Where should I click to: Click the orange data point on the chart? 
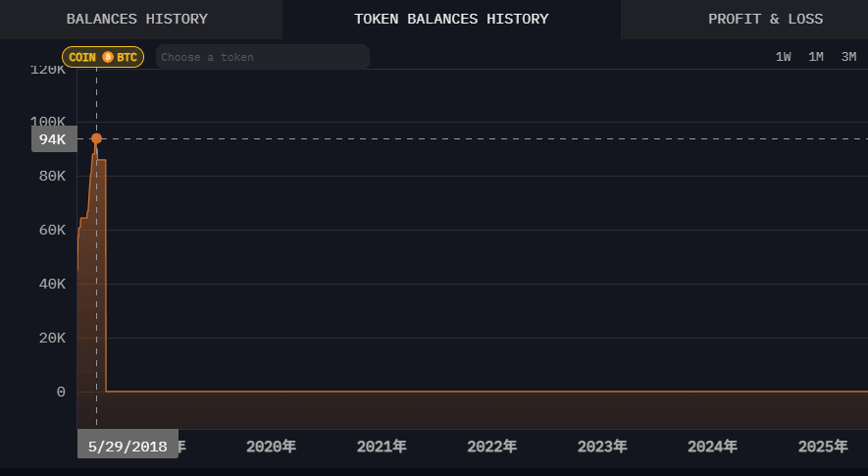(x=96, y=139)
